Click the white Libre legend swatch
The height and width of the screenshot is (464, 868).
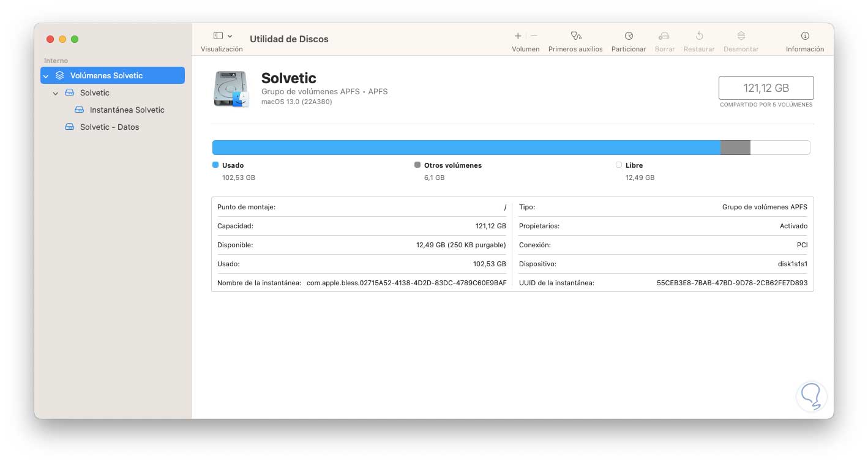619,165
